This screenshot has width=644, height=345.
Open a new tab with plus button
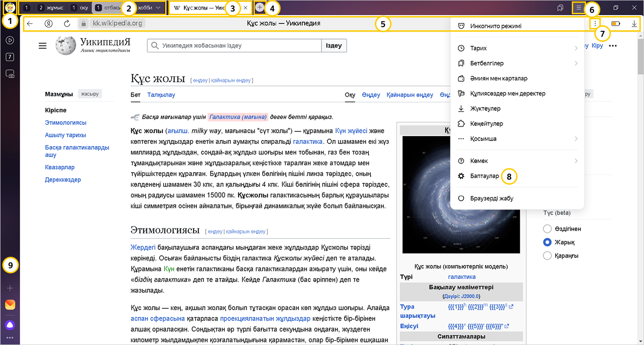pos(259,8)
